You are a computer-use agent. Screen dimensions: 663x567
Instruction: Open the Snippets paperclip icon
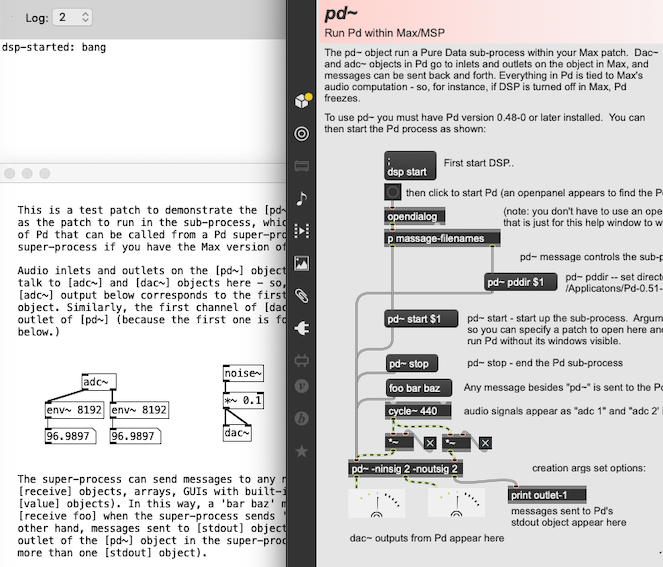[301, 296]
